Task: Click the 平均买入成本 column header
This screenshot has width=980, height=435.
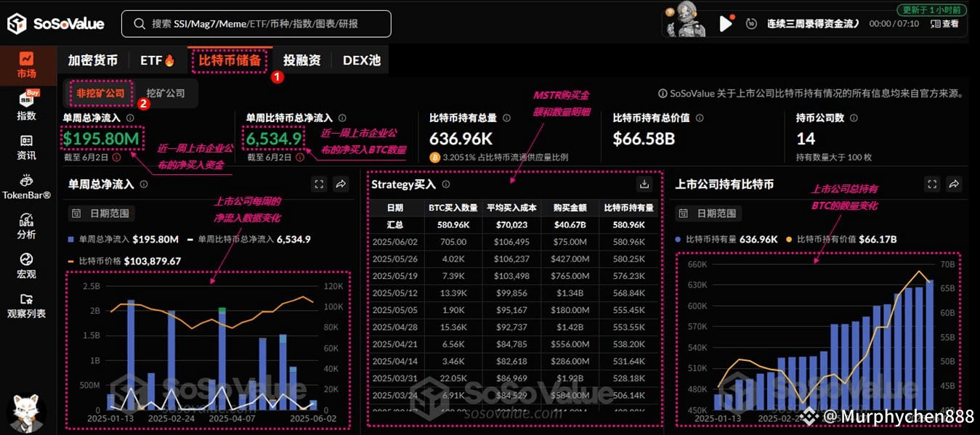Action: coord(512,208)
